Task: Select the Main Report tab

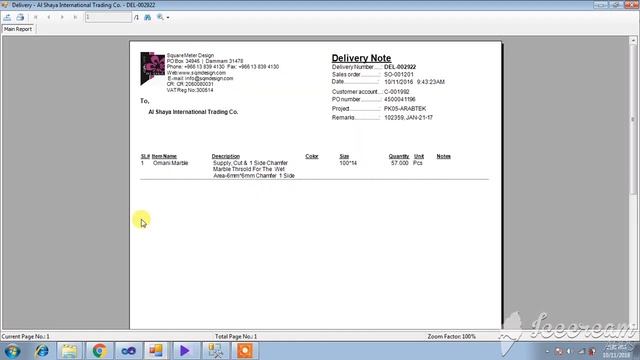Action: [18, 29]
